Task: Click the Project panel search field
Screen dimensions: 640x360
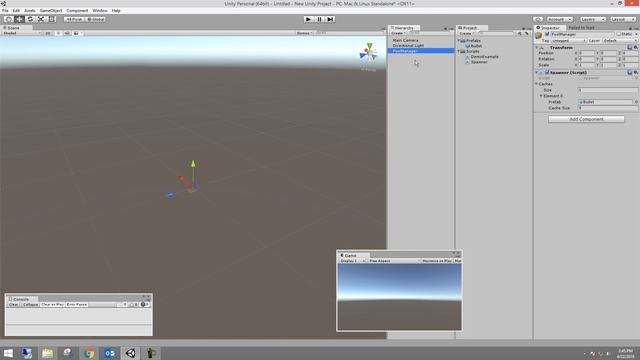Action: click(x=497, y=33)
